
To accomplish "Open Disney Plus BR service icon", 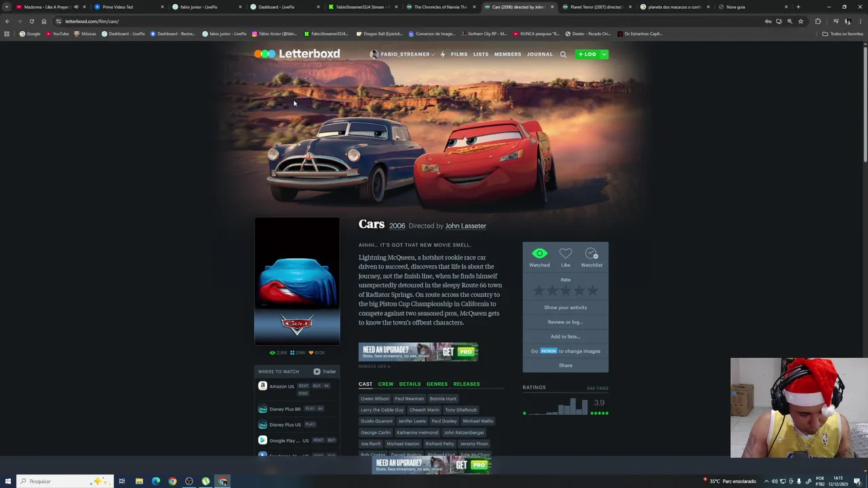I will click(x=262, y=409).
